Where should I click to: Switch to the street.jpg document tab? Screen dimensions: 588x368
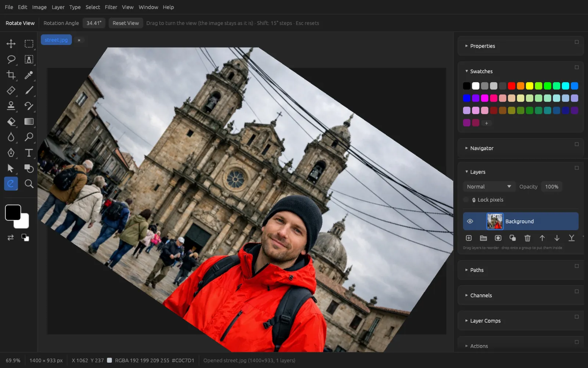(56, 40)
